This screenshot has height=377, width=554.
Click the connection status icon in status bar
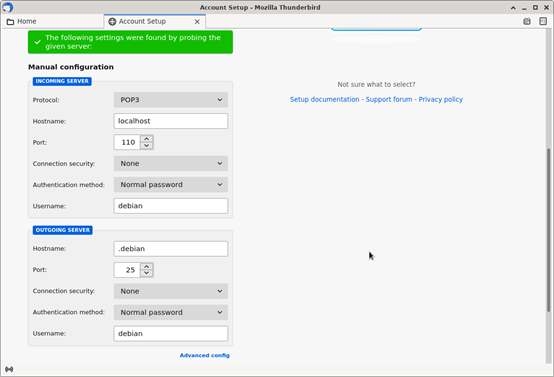coord(9,369)
